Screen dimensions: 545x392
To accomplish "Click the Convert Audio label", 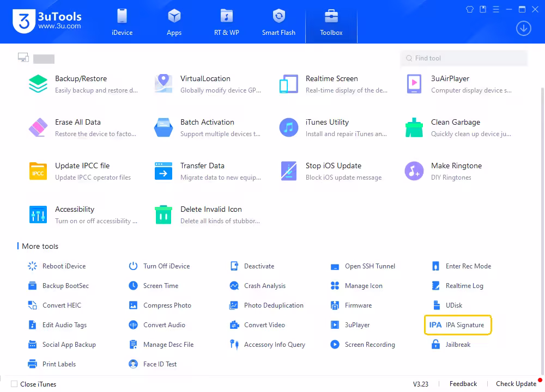I will (x=164, y=325).
